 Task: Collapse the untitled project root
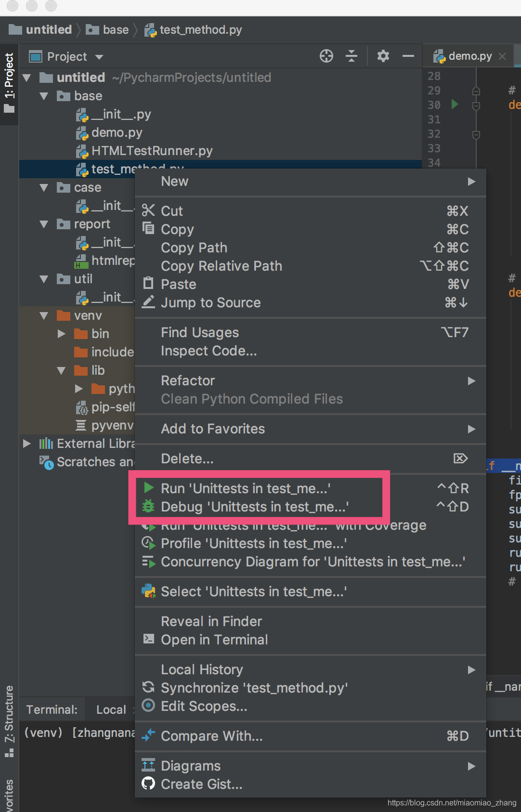pos(26,78)
